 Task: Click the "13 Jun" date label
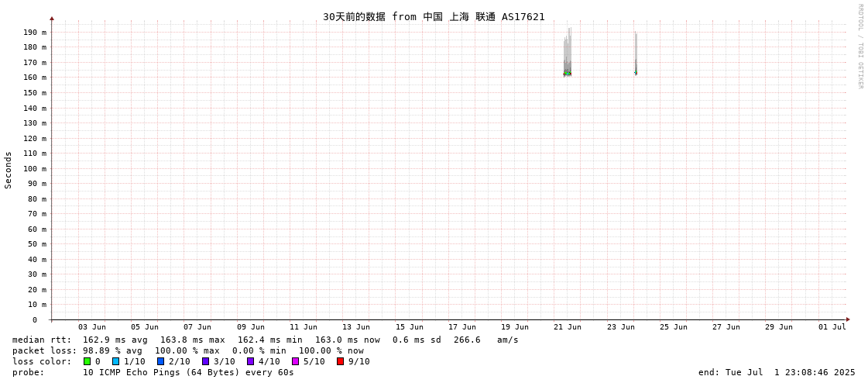point(356,327)
